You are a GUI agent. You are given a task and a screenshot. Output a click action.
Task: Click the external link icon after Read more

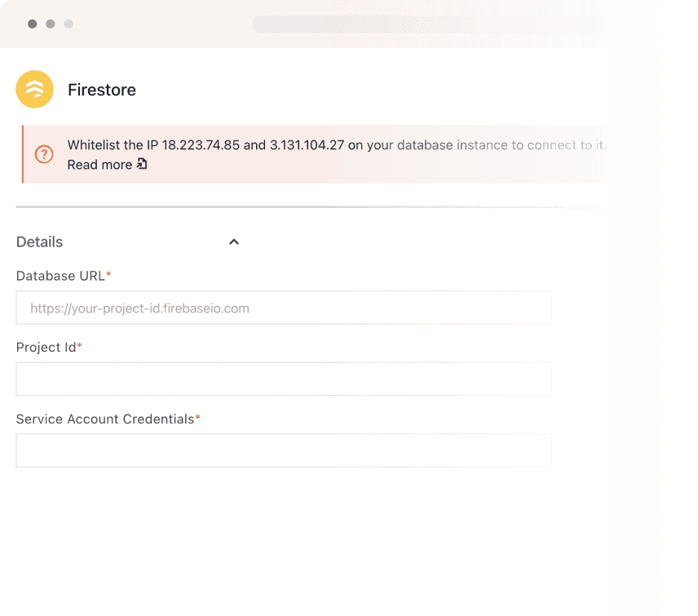pos(140,164)
